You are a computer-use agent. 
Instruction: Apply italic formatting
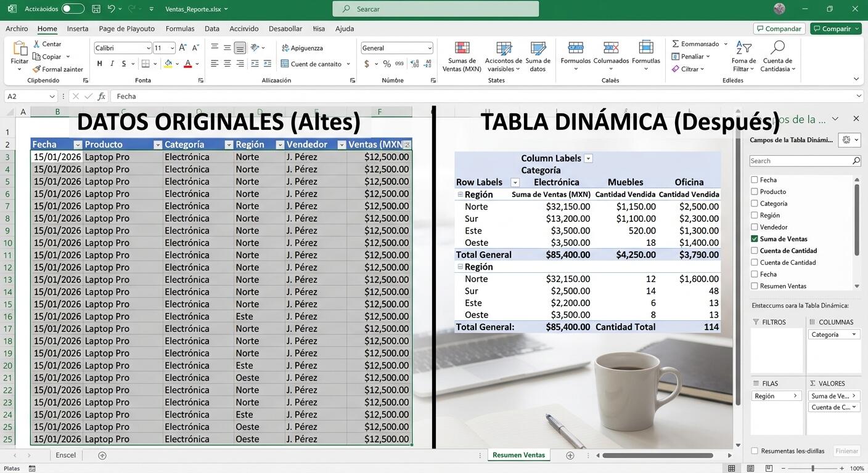[x=112, y=63]
